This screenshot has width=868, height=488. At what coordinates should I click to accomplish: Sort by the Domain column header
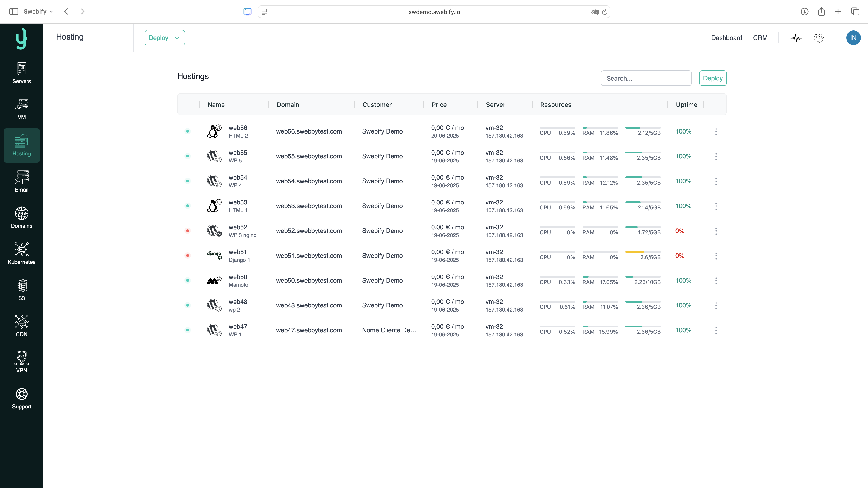(x=288, y=105)
